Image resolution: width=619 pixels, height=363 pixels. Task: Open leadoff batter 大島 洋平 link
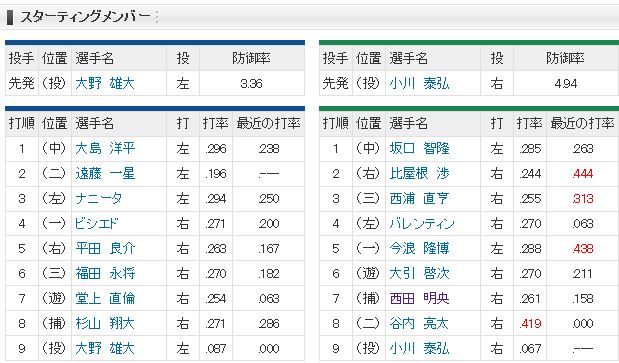(105, 148)
